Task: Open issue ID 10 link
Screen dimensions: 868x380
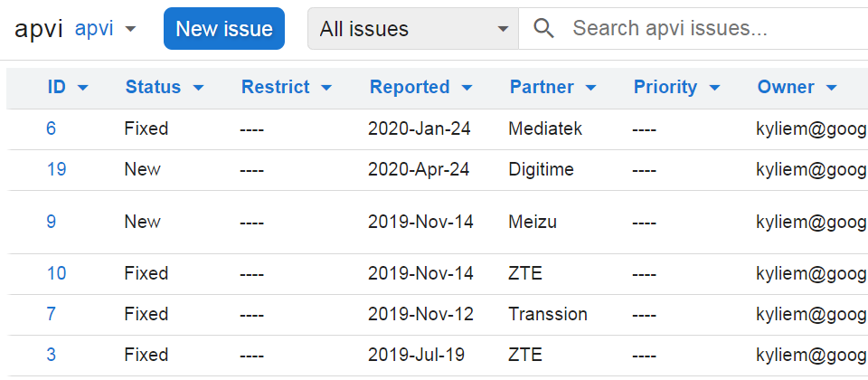Action: pyautogui.click(x=56, y=273)
